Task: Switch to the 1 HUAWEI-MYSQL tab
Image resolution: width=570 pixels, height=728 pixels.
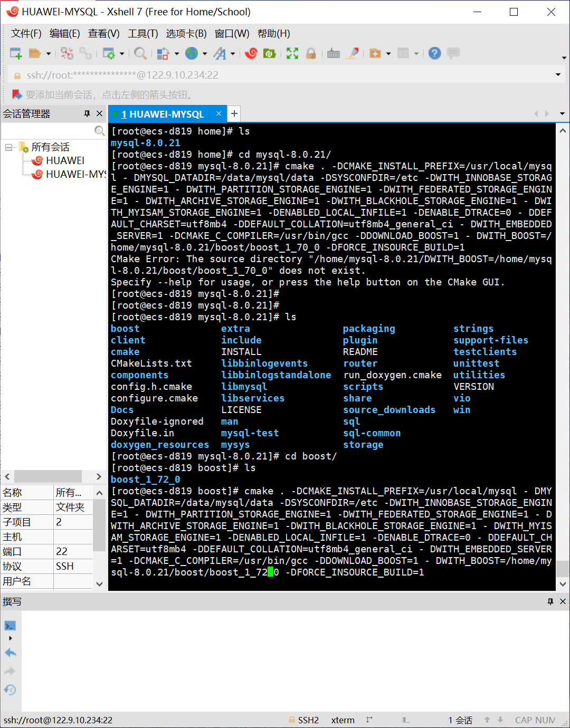Action: point(163,114)
